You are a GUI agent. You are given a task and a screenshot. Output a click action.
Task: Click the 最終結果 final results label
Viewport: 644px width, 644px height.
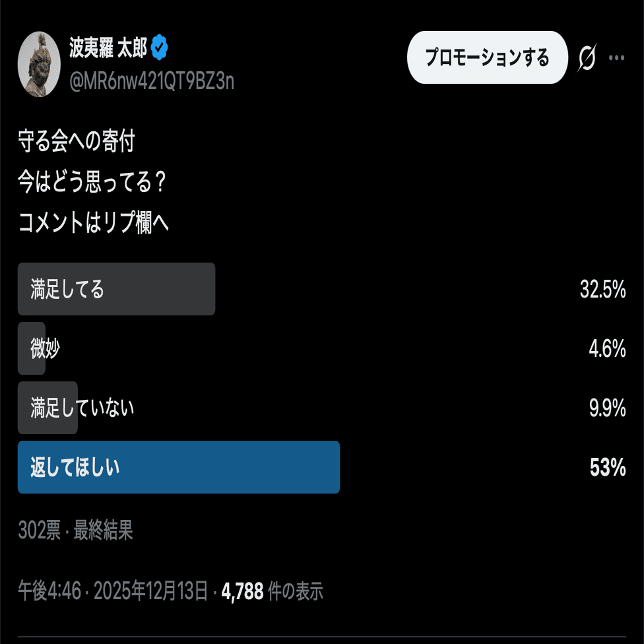(104, 530)
